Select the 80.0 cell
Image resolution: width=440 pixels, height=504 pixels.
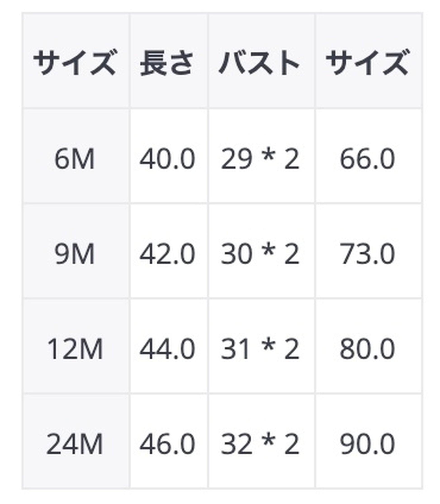click(x=368, y=349)
